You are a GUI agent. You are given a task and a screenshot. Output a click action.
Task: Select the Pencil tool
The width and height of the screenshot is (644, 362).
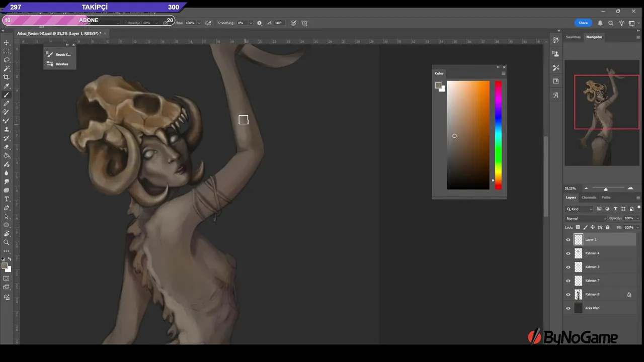pos(7,103)
